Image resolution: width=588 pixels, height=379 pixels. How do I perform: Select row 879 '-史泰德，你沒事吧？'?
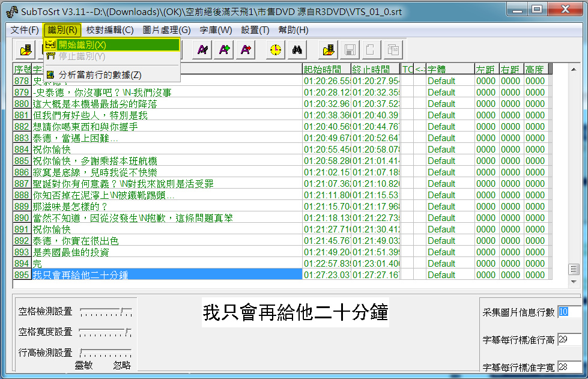click(167, 92)
